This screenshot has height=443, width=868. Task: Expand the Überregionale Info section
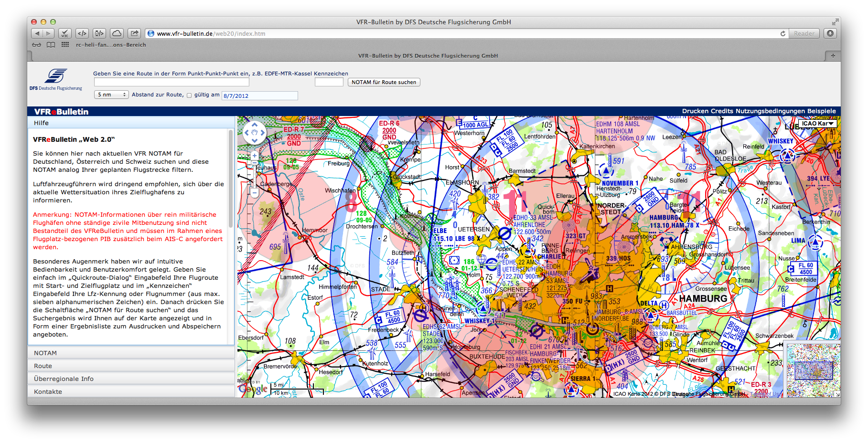click(131, 379)
